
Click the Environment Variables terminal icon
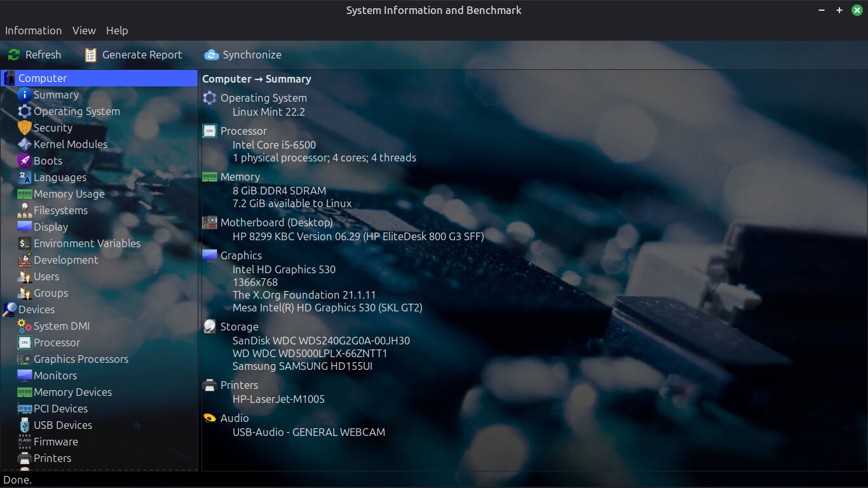coord(25,243)
